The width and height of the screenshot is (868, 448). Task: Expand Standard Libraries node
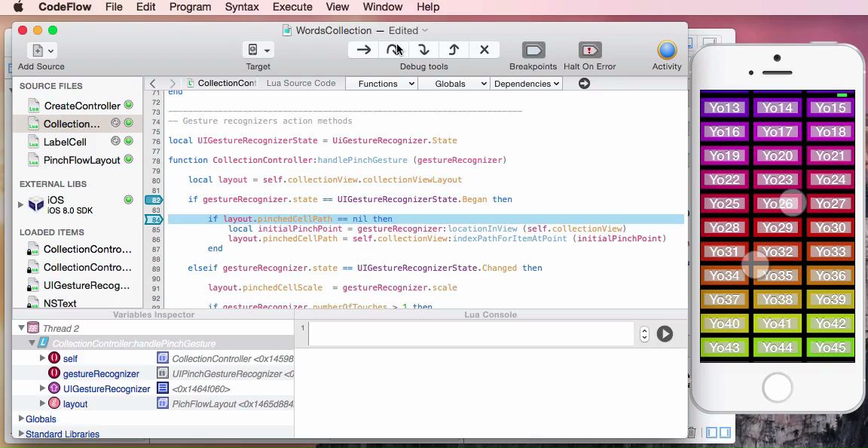point(21,434)
